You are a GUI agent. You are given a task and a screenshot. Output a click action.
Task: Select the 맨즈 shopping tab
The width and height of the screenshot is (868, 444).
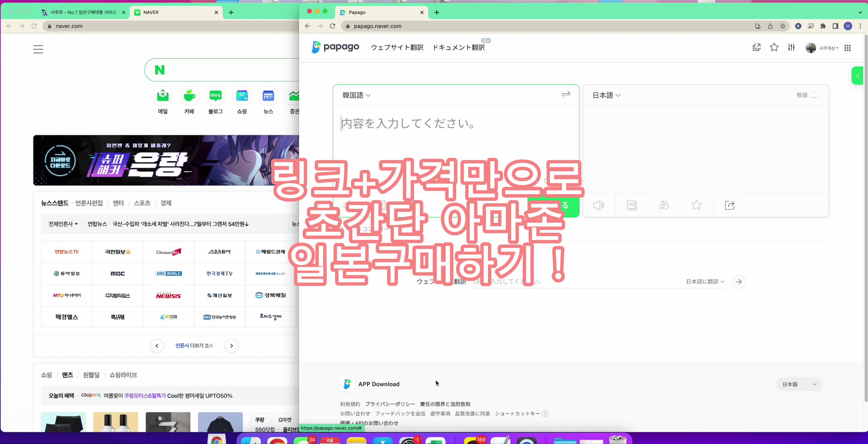[x=68, y=375]
